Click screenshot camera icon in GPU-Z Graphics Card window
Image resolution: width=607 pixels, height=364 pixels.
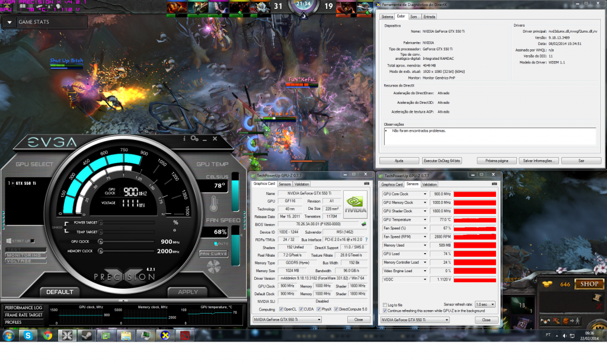tap(366, 184)
